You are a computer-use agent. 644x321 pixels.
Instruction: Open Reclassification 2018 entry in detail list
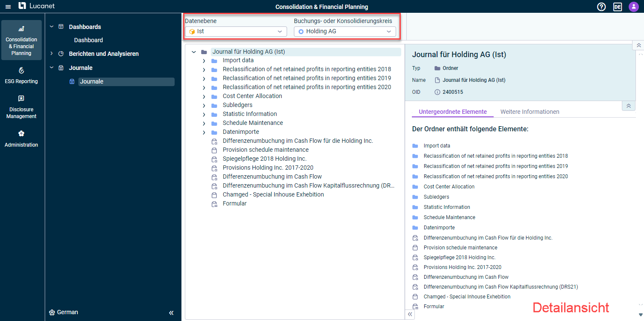point(495,156)
